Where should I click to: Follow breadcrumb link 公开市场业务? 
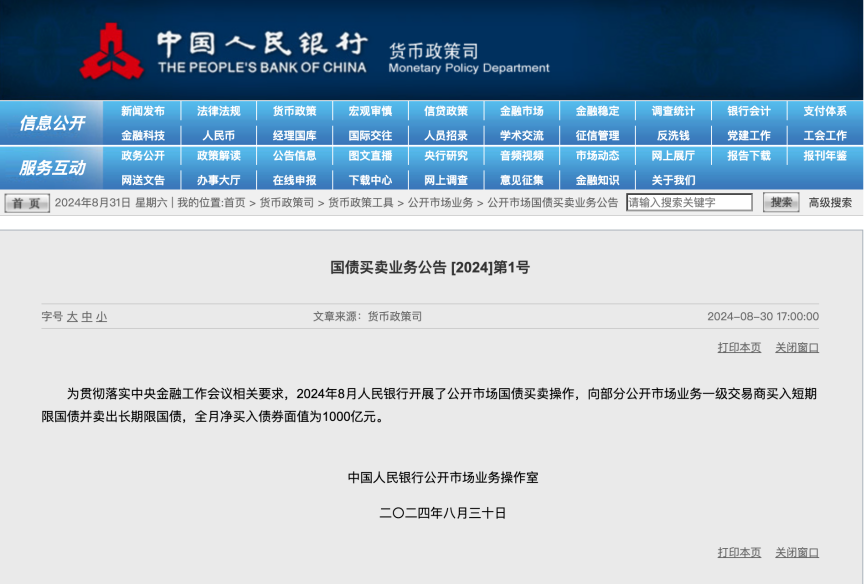pyautogui.click(x=440, y=203)
